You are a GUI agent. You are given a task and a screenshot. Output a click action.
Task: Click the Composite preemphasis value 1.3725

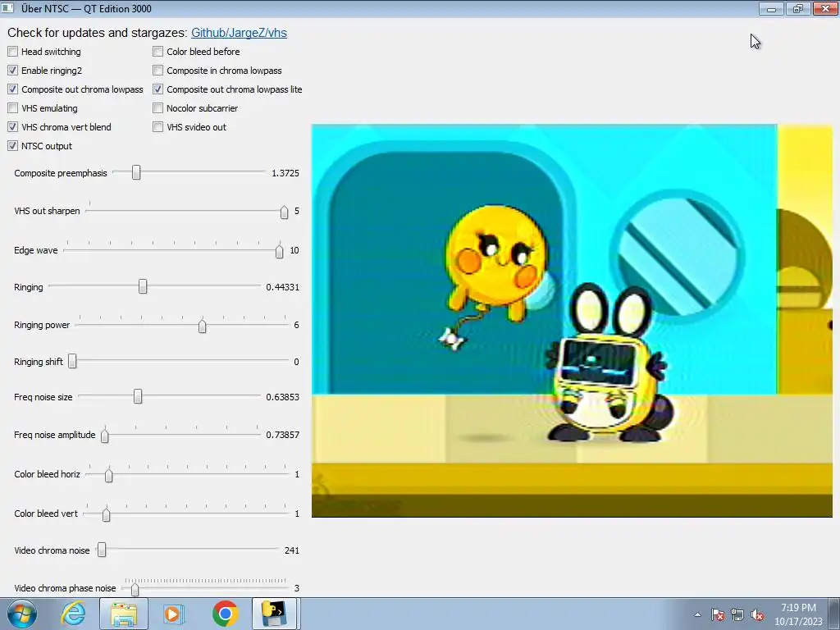click(x=285, y=173)
